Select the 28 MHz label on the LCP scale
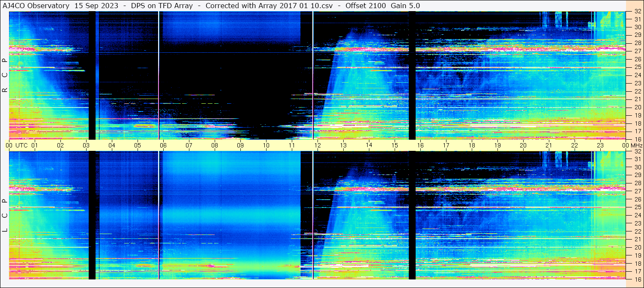This screenshot has width=644, height=288. tap(637, 183)
